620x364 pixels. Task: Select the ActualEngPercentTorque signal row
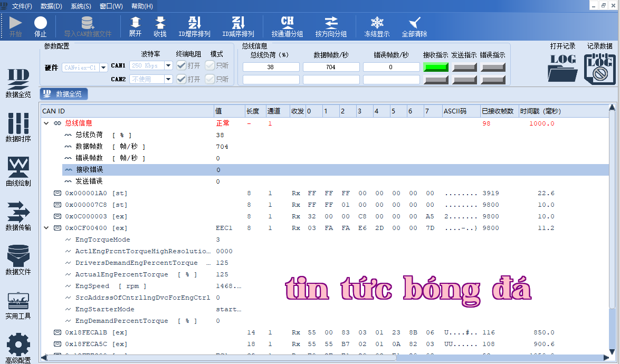coord(335,274)
